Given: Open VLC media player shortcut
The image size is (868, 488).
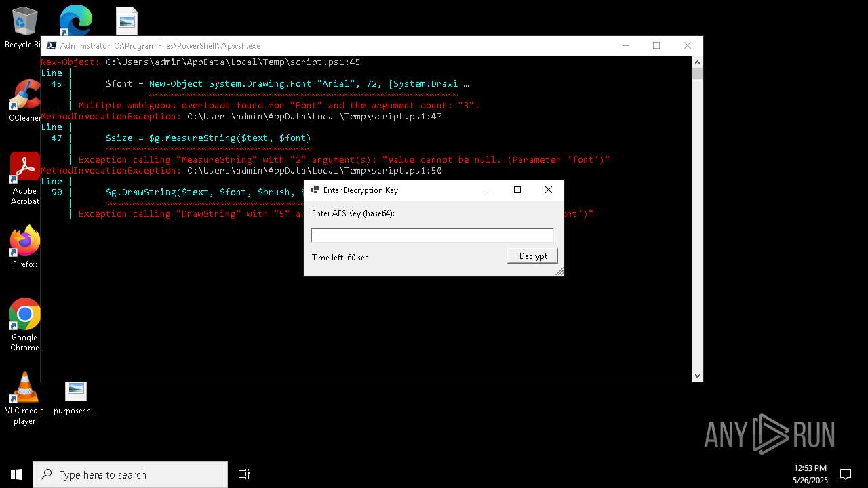Looking at the screenshot, I should (x=24, y=399).
